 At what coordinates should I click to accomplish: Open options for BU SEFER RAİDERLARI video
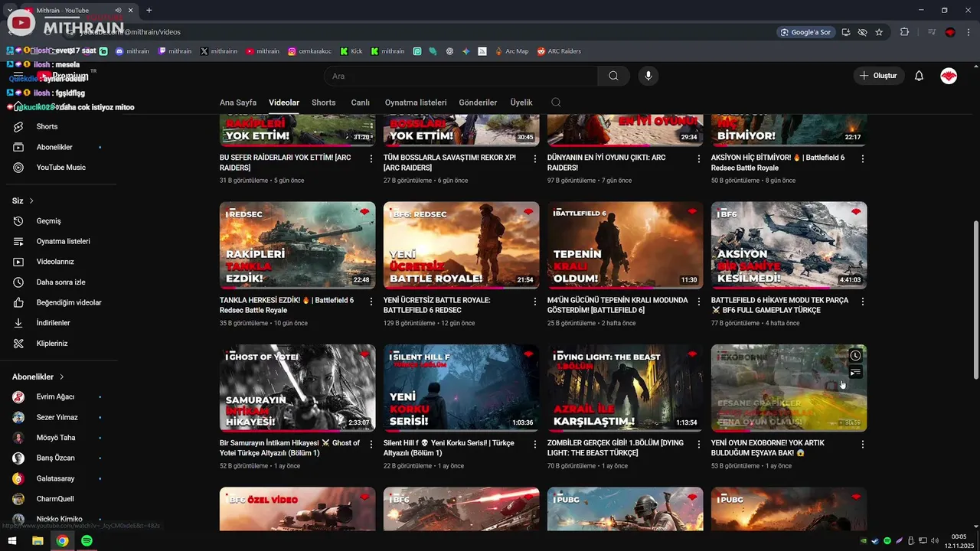click(x=371, y=158)
